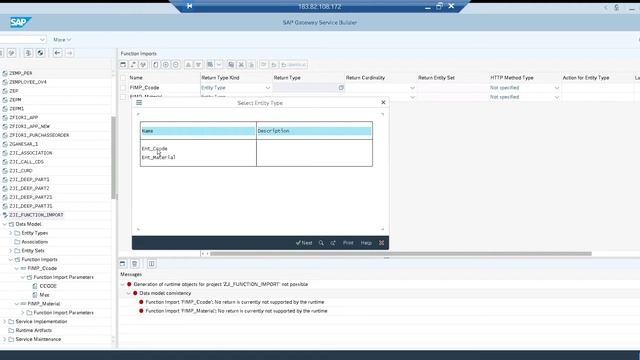640x360 pixels.
Task: Open the Select Entity Type dialog hamburger menu
Action: pyautogui.click(x=139, y=102)
